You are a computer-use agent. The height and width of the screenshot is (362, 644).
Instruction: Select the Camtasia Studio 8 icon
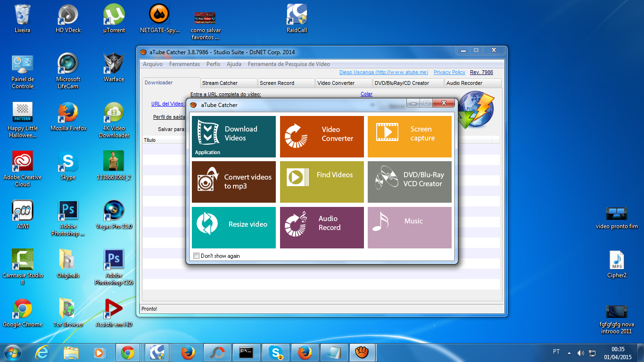(22, 267)
